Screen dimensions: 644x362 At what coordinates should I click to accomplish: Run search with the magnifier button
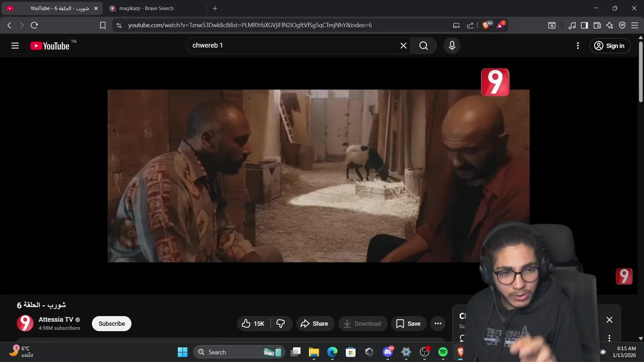pos(424,46)
